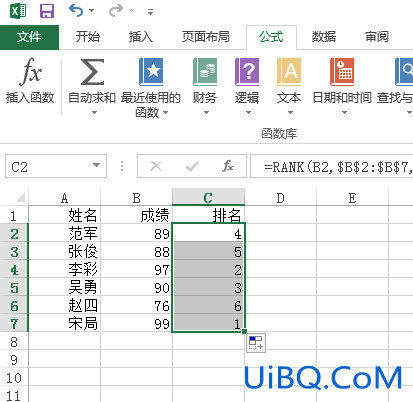The height and width of the screenshot is (402, 413).
Task: Open the 最近使用的函数 list
Action: pyautogui.click(x=151, y=87)
